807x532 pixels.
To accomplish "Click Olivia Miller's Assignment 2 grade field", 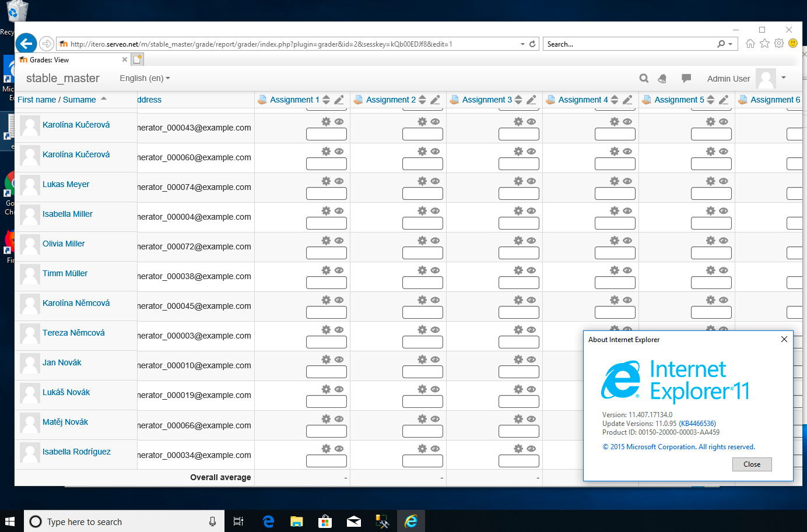I will 423,253.
